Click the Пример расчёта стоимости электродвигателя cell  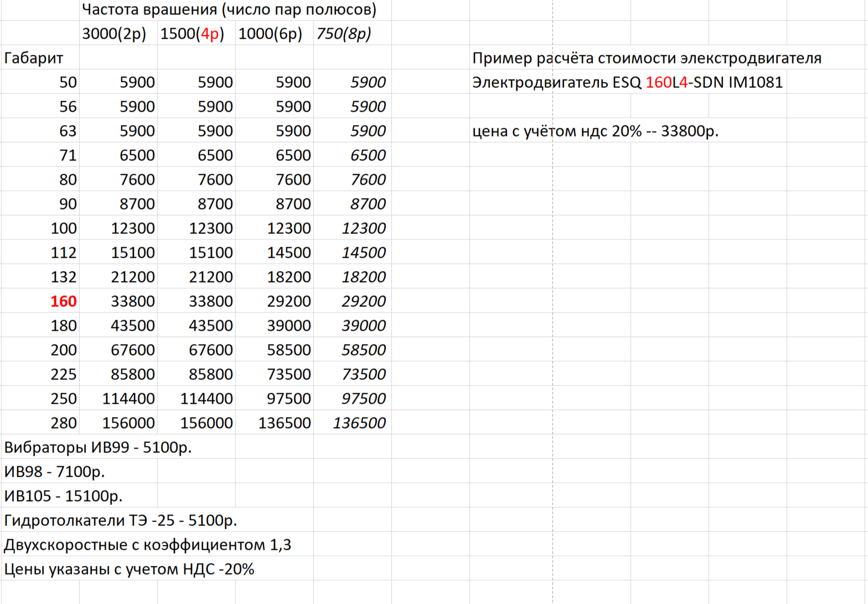pyautogui.click(x=647, y=58)
